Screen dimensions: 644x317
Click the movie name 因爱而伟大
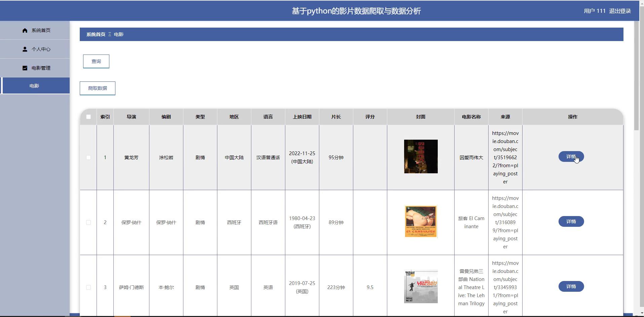(471, 157)
